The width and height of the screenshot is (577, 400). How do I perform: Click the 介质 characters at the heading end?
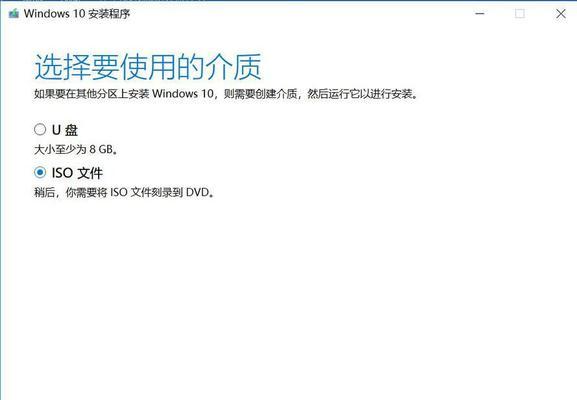tap(233, 67)
